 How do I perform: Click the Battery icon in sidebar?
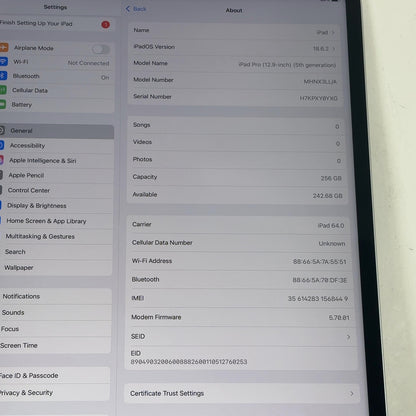click(2, 104)
